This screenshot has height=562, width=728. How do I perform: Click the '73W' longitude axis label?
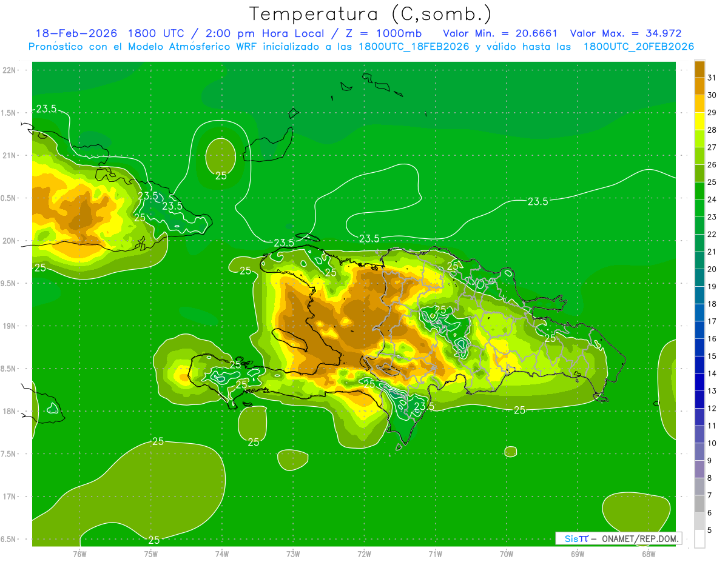click(x=293, y=553)
